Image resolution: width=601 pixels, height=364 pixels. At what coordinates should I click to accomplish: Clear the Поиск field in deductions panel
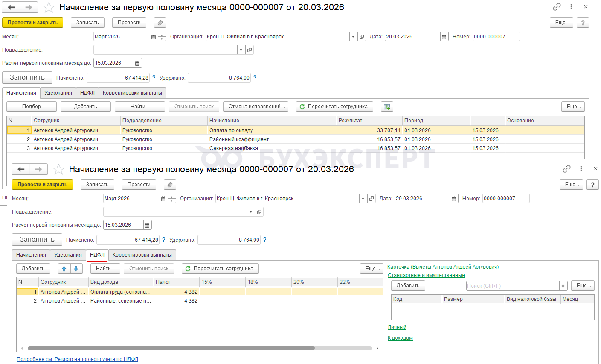click(x=563, y=286)
